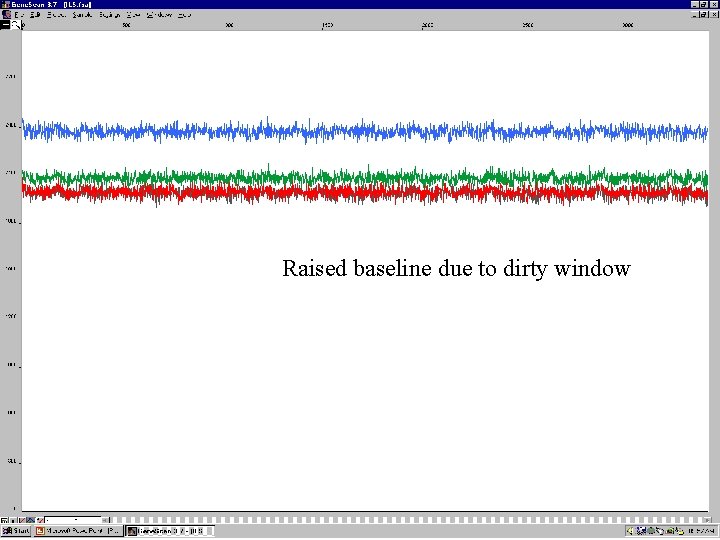Viewport: 720px width, 540px height.
Task: Open the Window menu
Action: [159, 15]
